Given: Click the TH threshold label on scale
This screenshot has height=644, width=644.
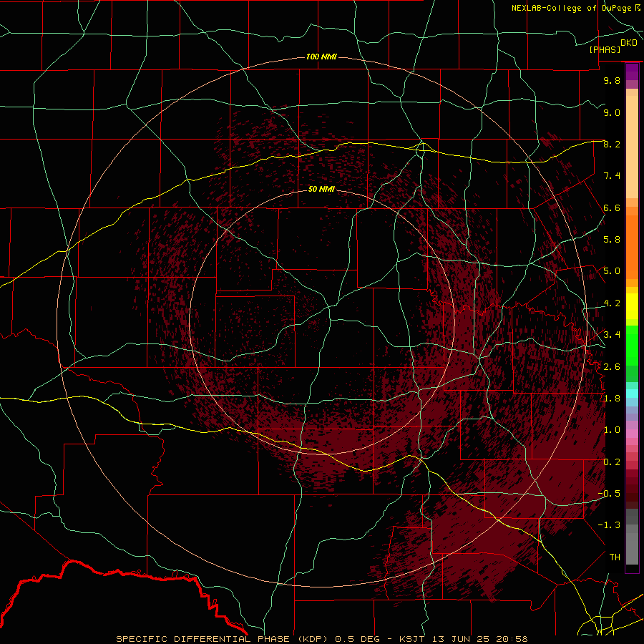Looking at the screenshot, I should pyautogui.click(x=615, y=557).
